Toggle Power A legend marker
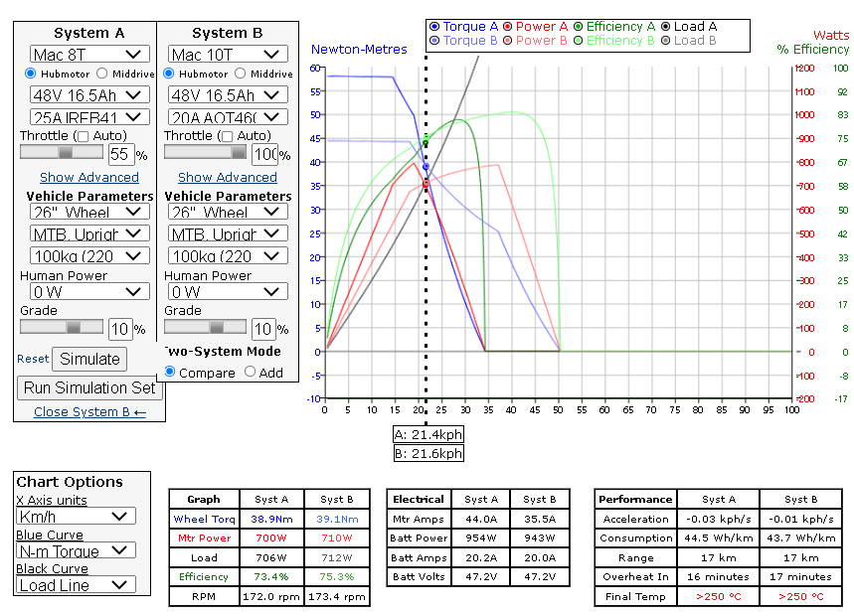The width and height of the screenshot is (854, 616). 508,27
